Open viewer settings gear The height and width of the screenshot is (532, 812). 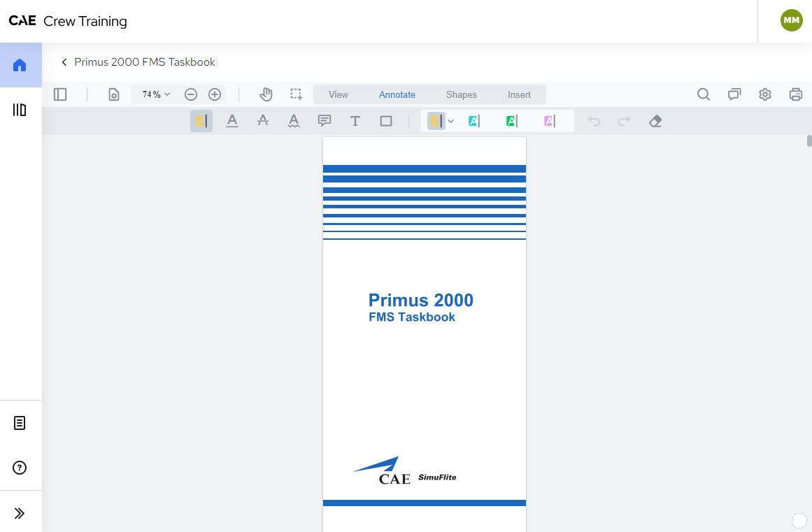(x=765, y=94)
